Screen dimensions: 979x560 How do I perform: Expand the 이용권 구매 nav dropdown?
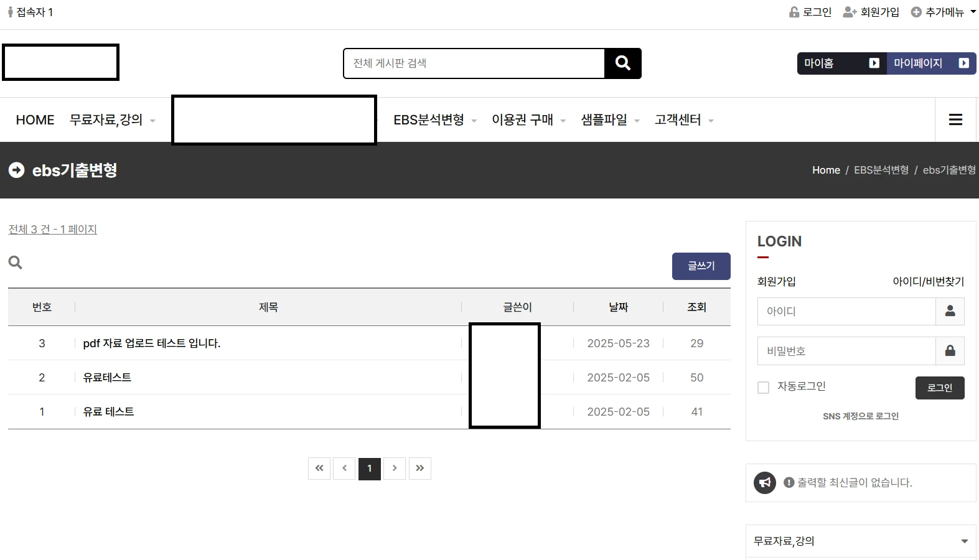point(563,121)
